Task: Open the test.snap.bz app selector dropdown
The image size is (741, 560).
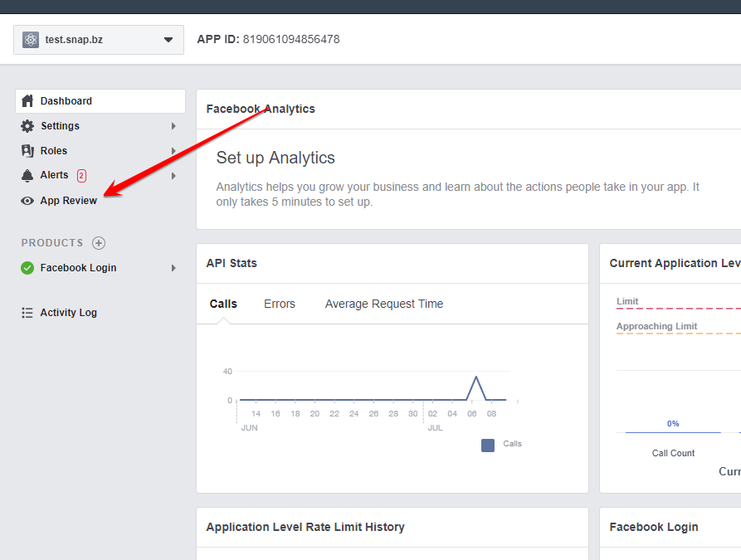Action: coord(99,40)
